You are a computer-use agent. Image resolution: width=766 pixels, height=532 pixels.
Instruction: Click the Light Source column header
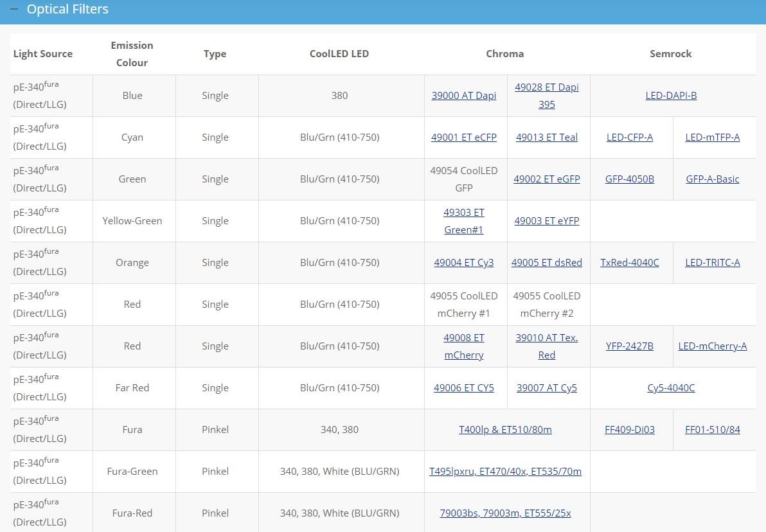(x=43, y=54)
